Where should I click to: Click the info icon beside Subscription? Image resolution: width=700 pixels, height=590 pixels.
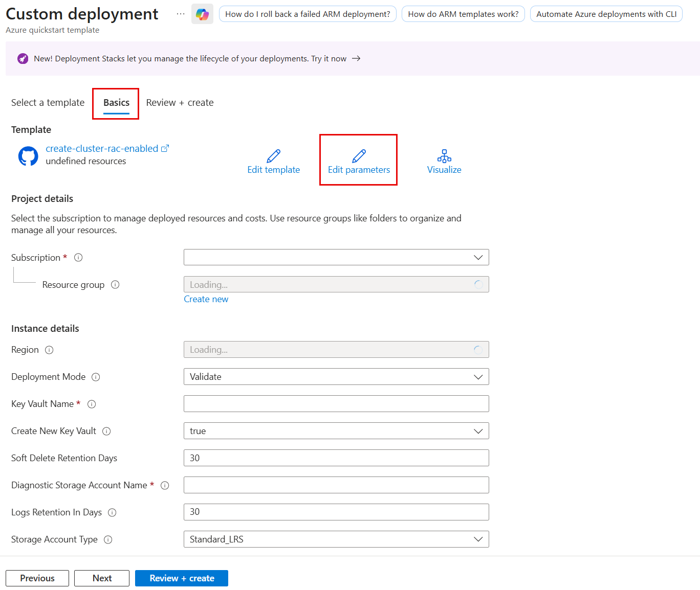(78, 258)
